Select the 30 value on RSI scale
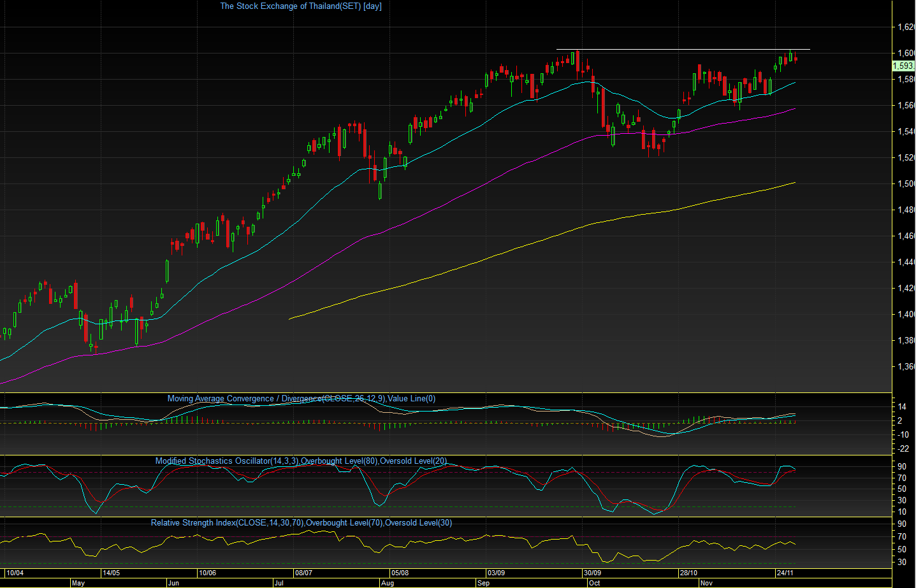The image size is (916, 588). pyautogui.click(x=902, y=562)
